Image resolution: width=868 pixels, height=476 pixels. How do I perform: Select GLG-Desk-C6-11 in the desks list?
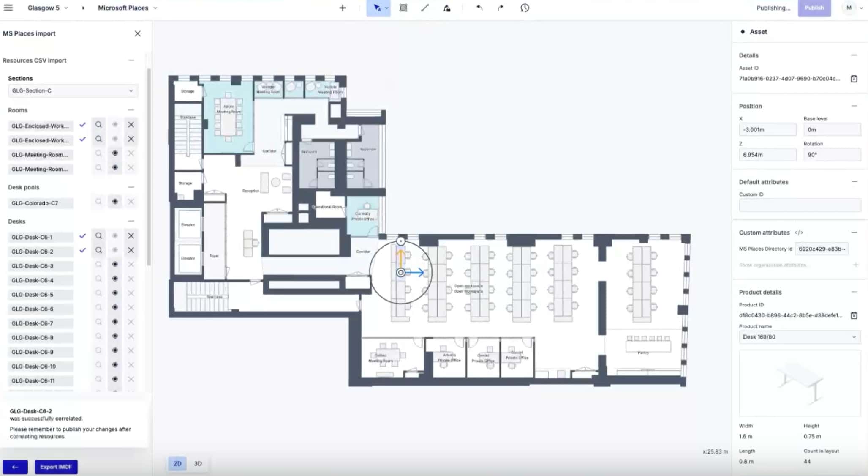(x=41, y=381)
